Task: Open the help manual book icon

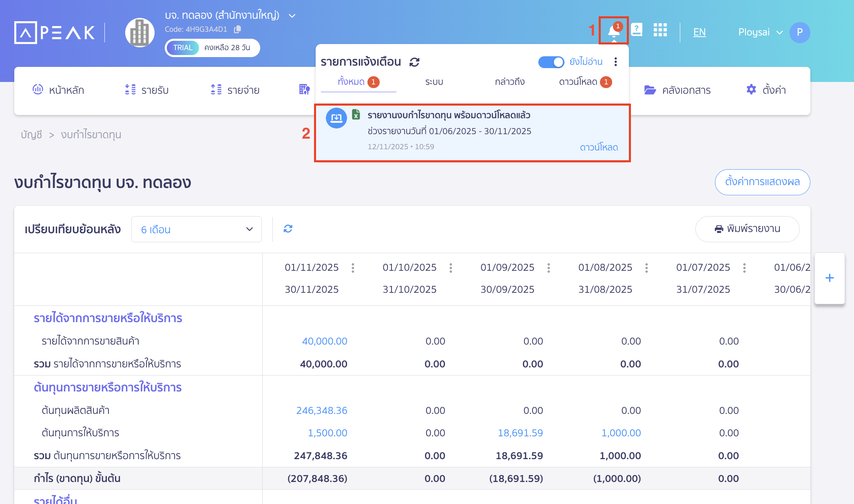Action: 637,30
